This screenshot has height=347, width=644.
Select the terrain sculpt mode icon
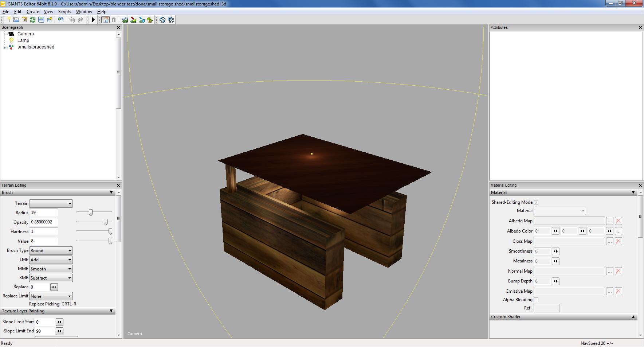pos(125,20)
